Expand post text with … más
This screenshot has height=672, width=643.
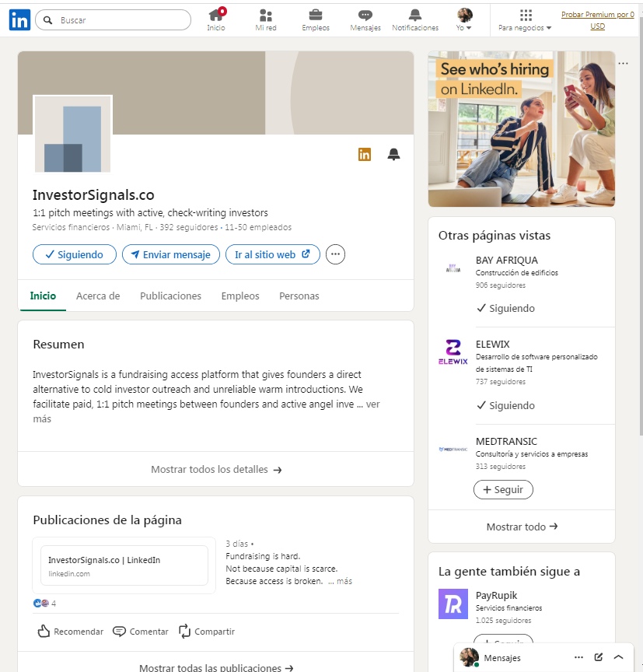pyautogui.click(x=340, y=582)
